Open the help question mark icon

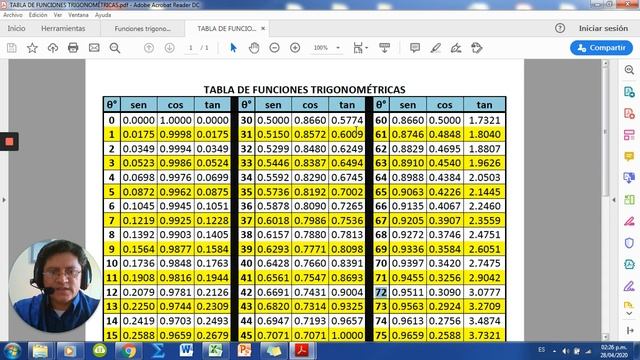560,28
